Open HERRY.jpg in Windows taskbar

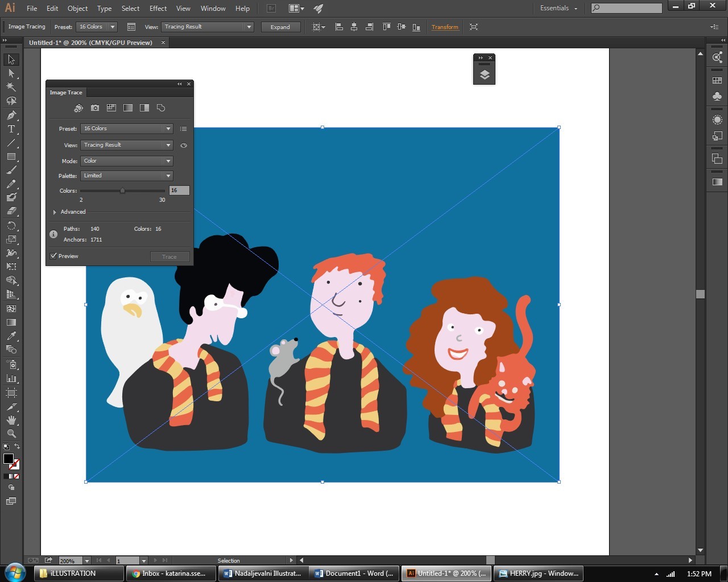[539, 573]
